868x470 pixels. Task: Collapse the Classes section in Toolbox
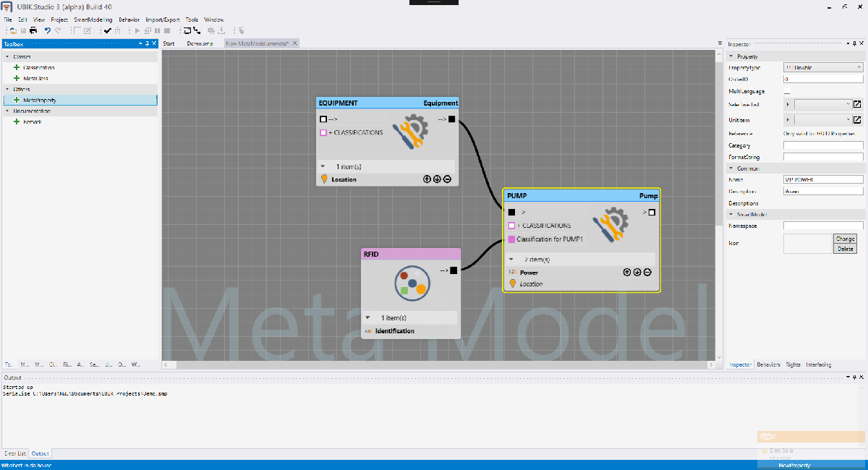pyautogui.click(x=7, y=56)
